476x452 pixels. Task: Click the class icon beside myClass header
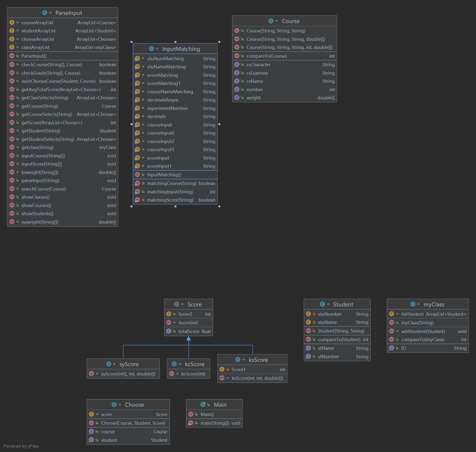(413, 304)
